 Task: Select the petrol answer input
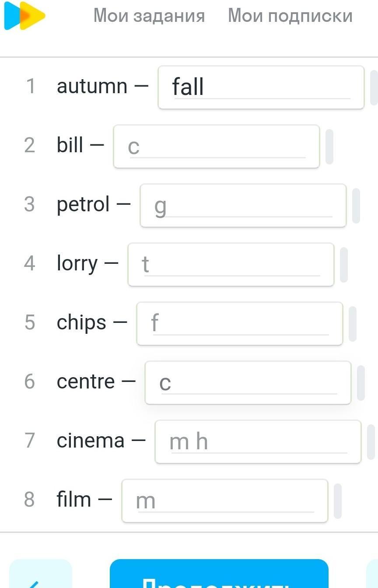(x=243, y=206)
